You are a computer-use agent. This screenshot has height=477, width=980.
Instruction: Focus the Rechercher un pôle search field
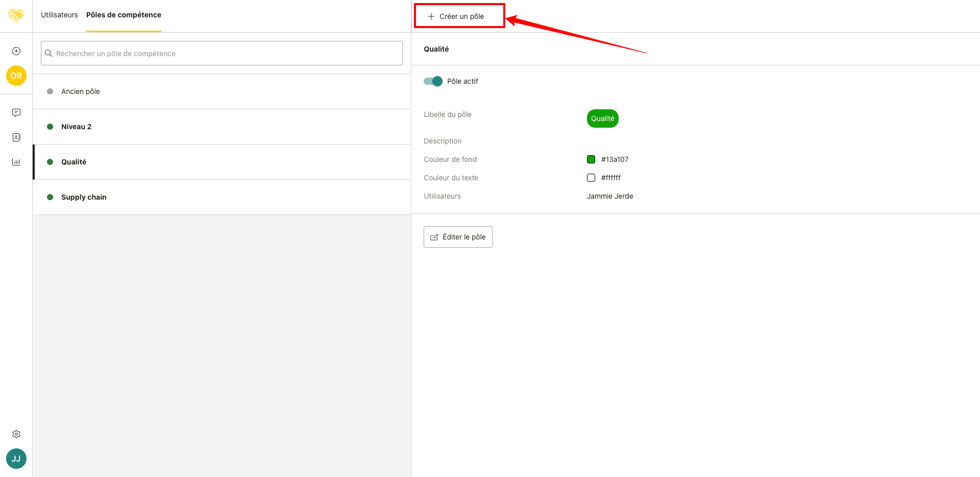[222, 53]
